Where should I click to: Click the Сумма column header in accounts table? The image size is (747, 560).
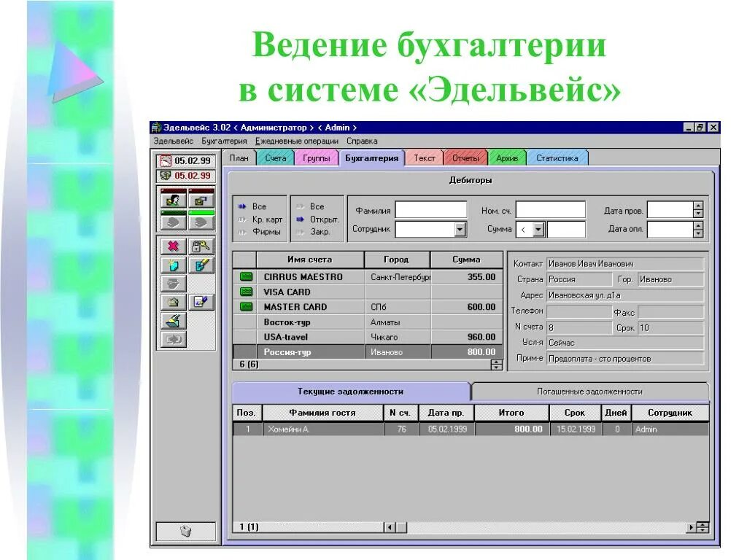(x=466, y=260)
